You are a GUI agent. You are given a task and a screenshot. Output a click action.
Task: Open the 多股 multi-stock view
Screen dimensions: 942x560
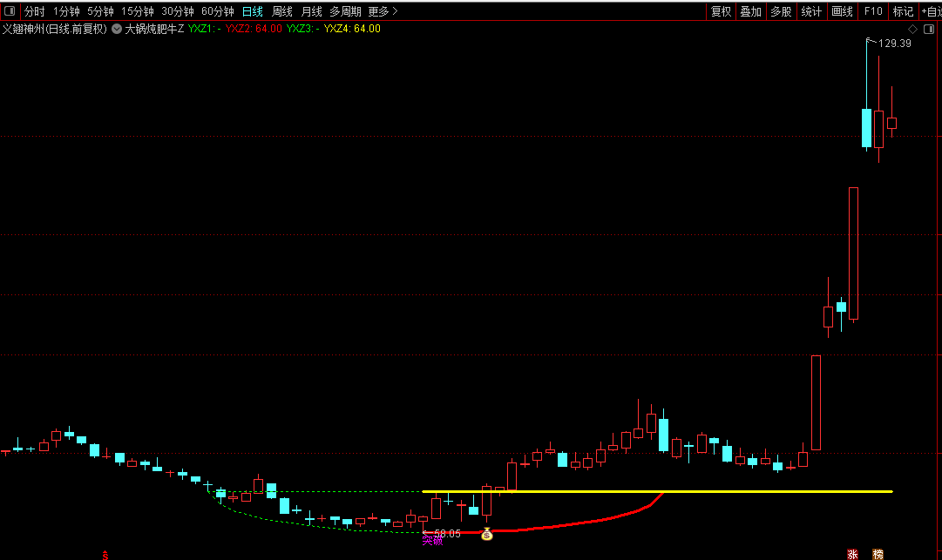(x=781, y=11)
